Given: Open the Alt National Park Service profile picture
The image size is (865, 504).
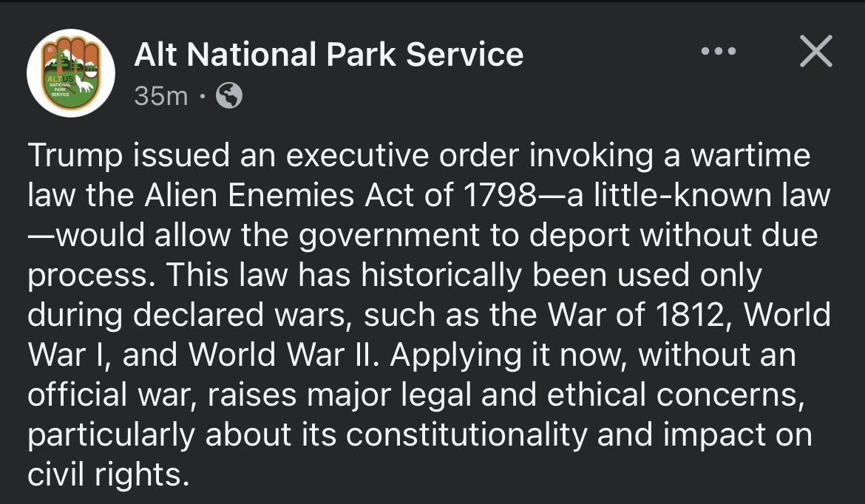Looking at the screenshot, I should (71, 72).
